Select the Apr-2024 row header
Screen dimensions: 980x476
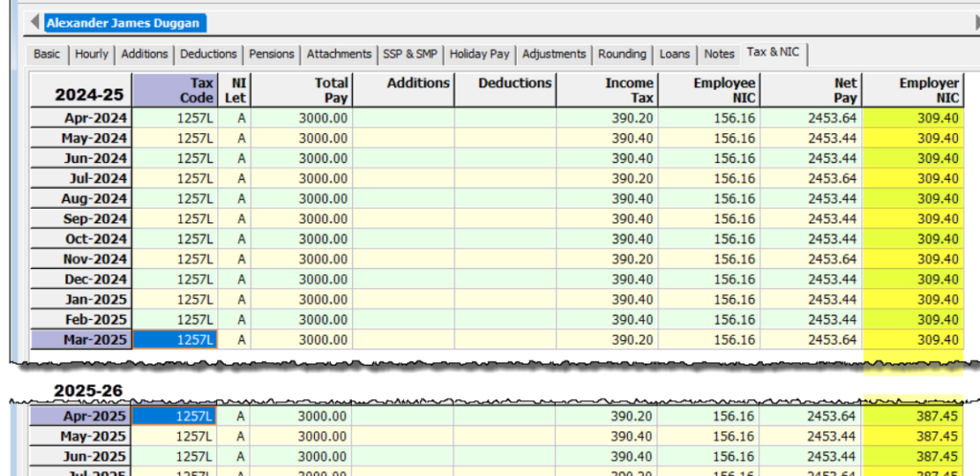pyautogui.click(x=80, y=118)
